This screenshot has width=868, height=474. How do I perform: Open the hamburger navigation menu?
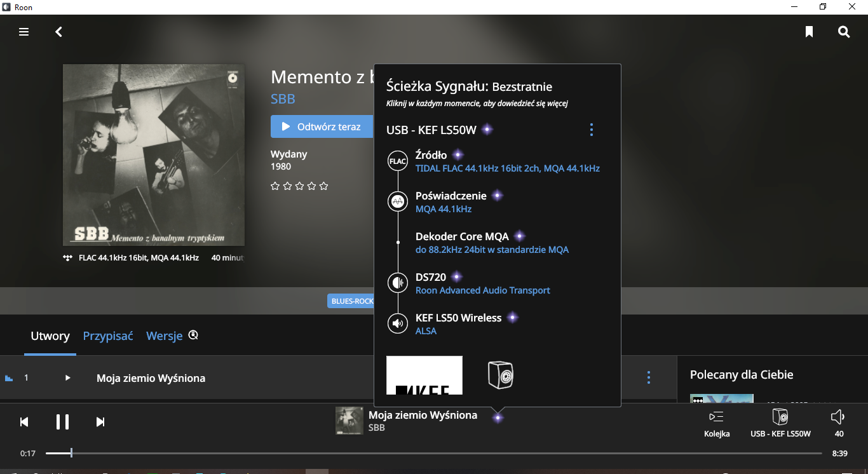pos(24,32)
